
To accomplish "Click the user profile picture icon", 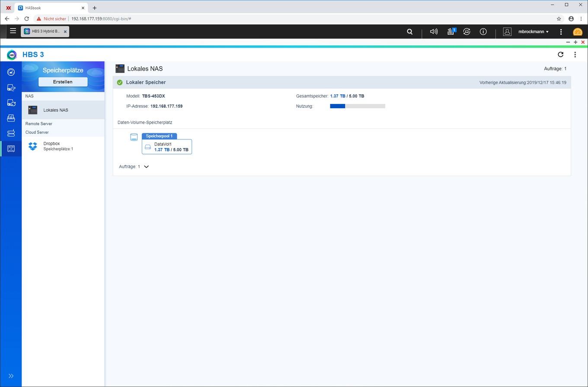I will pos(507,32).
